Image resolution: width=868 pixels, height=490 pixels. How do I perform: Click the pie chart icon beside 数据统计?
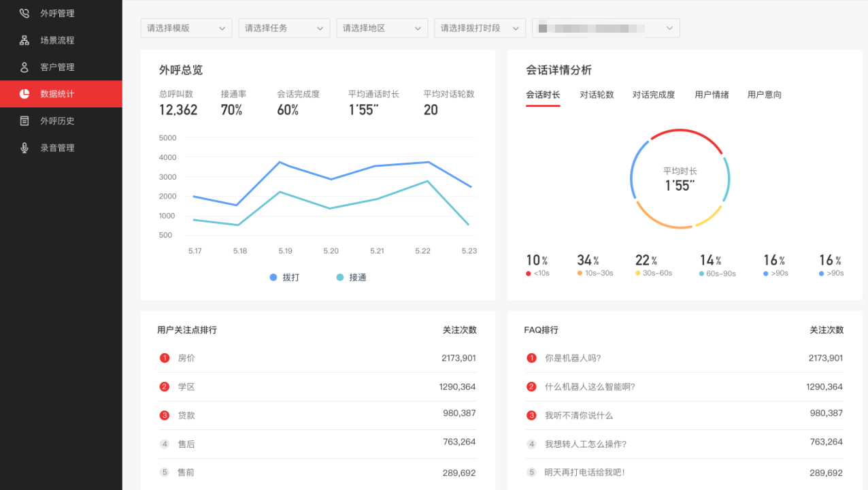coord(24,94)
